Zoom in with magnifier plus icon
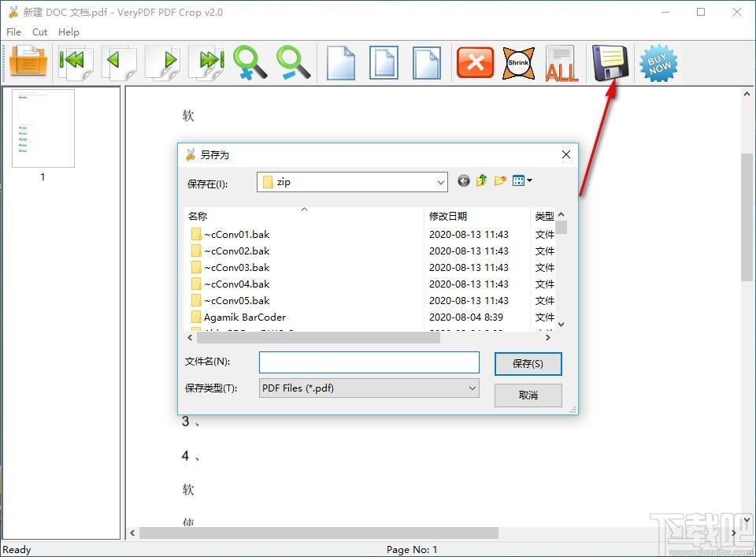Viewport: 756px width, 557px height. [250, 62]
